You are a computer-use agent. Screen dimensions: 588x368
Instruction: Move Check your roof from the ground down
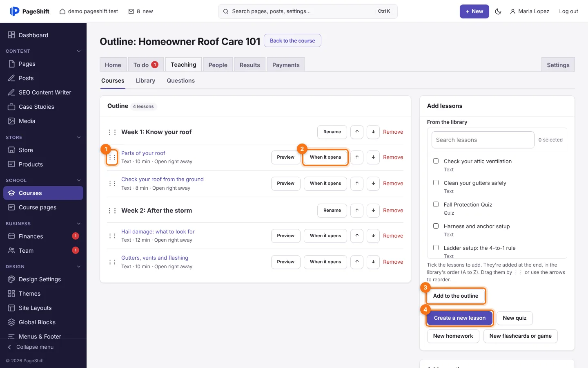point(373,184)
